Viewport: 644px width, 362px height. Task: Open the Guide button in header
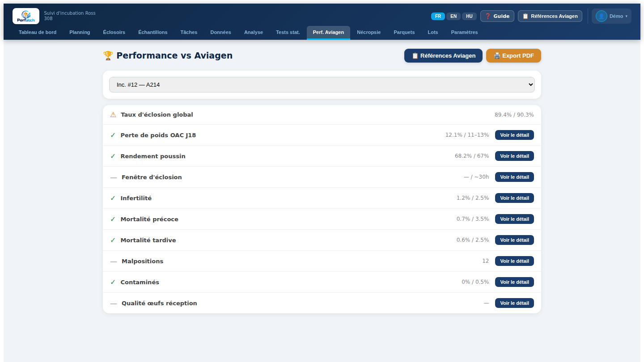coord(497,16)
